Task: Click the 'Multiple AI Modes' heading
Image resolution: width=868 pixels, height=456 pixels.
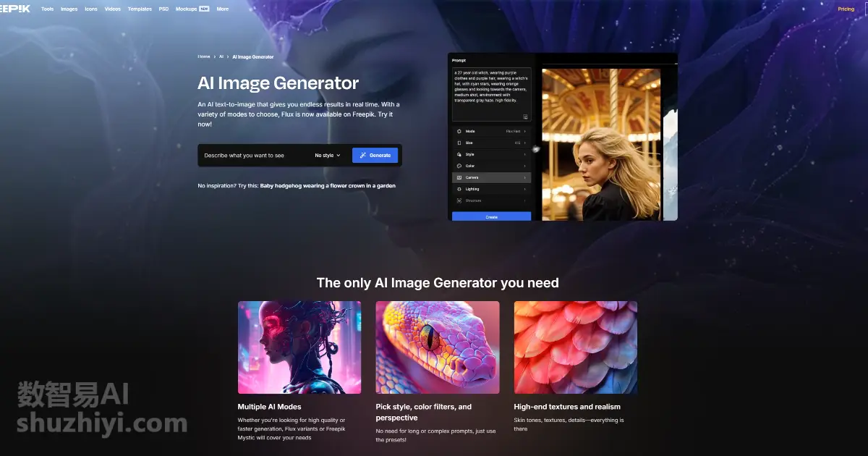Action: [270, 407]
